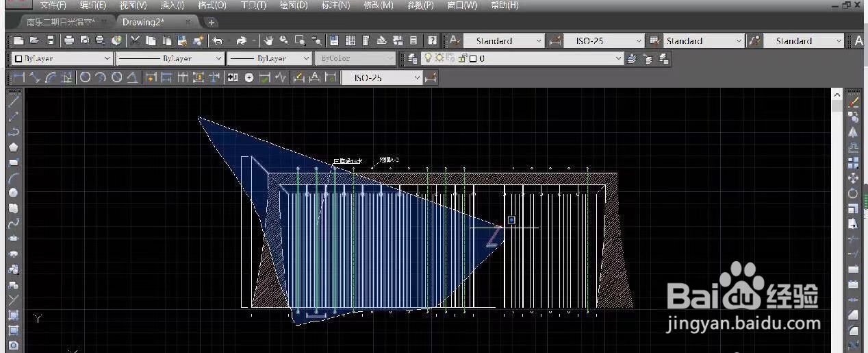
Task: Open the Help question mark icon
Action: point(432,41)
